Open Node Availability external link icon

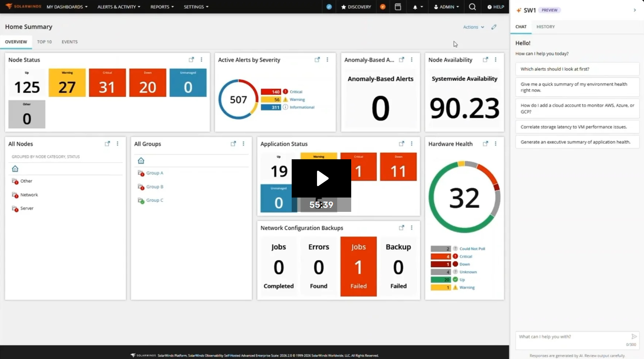point(486,60)
